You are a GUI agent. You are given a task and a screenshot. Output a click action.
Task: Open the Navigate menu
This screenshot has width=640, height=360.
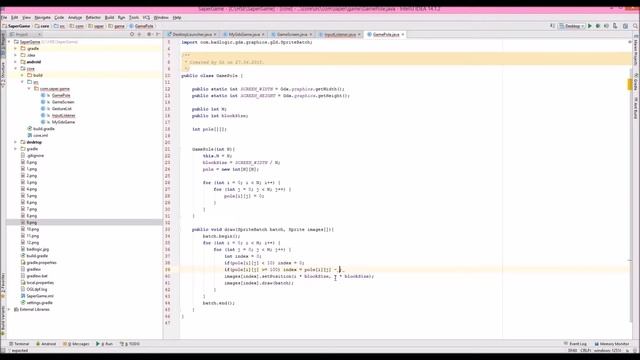pos(42,18)
